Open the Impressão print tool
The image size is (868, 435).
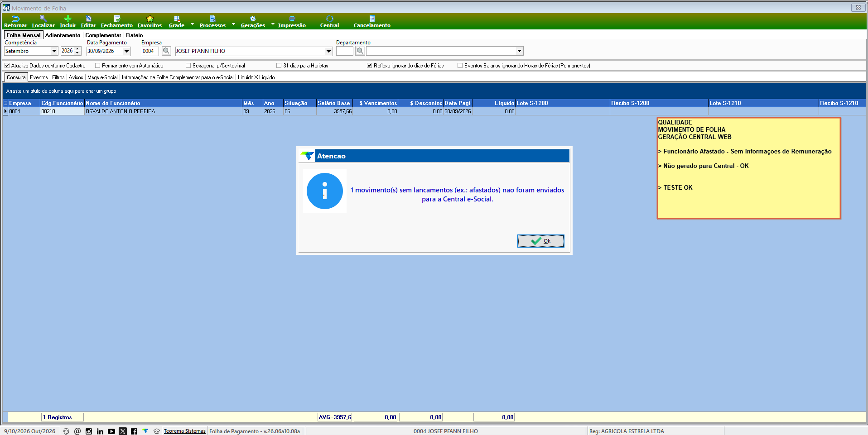[292, 21]
